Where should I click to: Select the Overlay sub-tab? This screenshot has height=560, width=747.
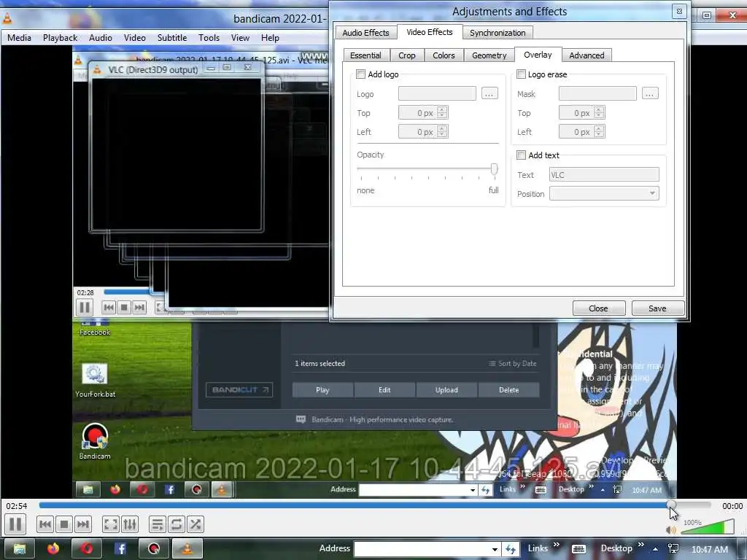click(x=538, y=55)
